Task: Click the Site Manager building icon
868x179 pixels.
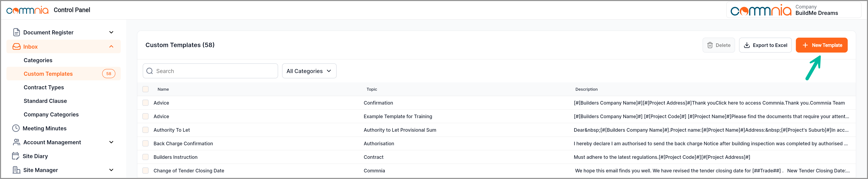Action: point(16,170)
